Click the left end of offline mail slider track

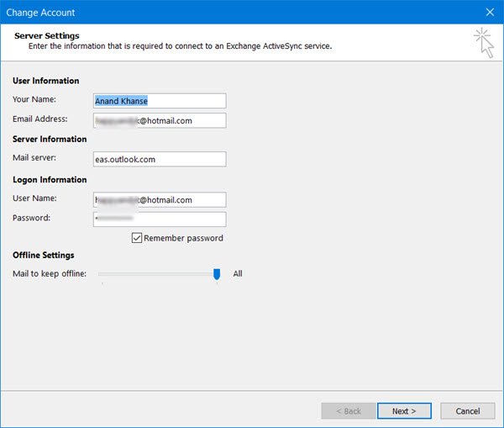102,274
